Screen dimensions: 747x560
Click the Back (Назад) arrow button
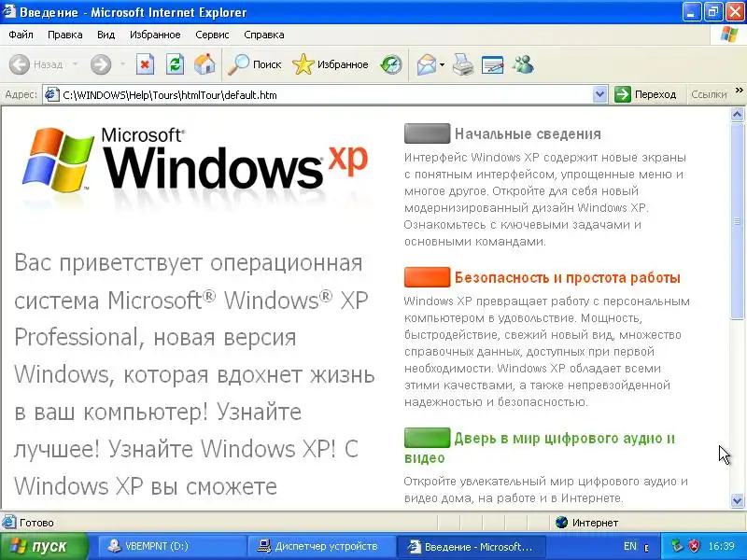tap(36, 64)
